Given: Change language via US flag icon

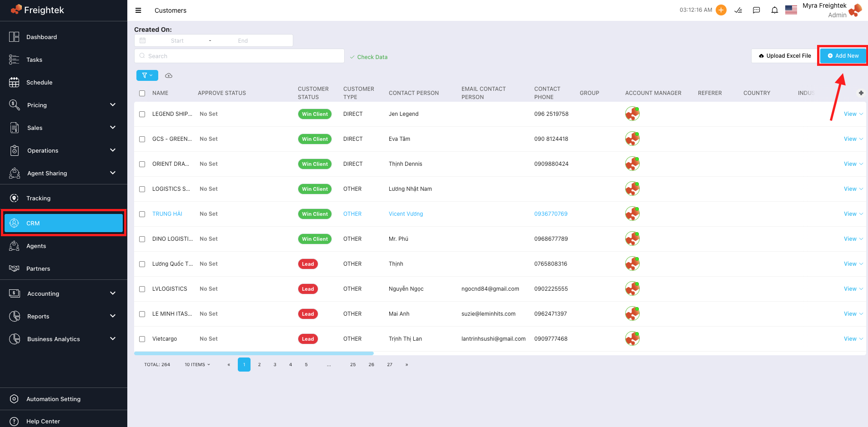Looking at the screenshot, I should click(791, 10).
